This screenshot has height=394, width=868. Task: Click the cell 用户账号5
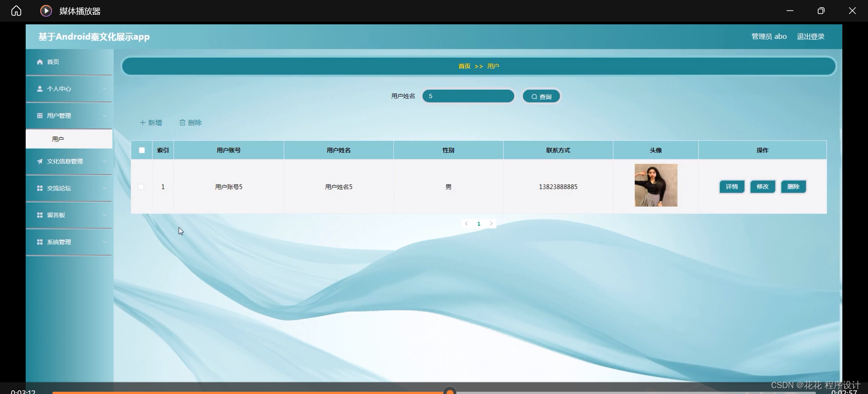[229, 187]
